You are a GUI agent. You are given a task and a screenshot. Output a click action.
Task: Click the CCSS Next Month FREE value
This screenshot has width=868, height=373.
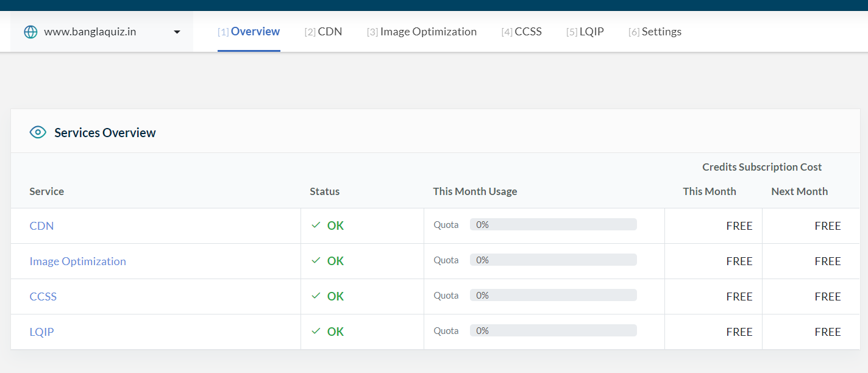click(828, 297)
